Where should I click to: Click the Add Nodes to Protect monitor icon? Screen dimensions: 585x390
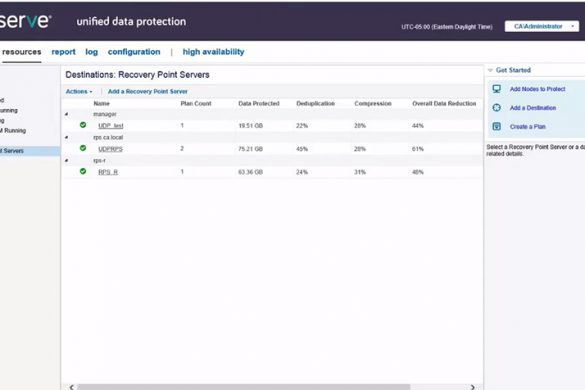tap(497, 89)
